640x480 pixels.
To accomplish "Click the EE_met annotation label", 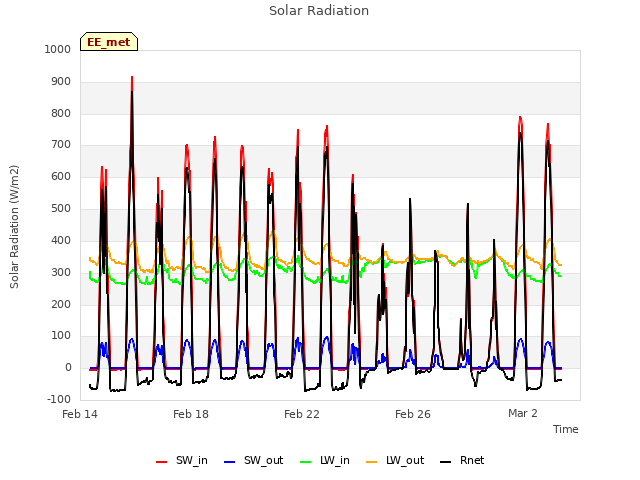I will pyautogui.click(x=109, y=42).
